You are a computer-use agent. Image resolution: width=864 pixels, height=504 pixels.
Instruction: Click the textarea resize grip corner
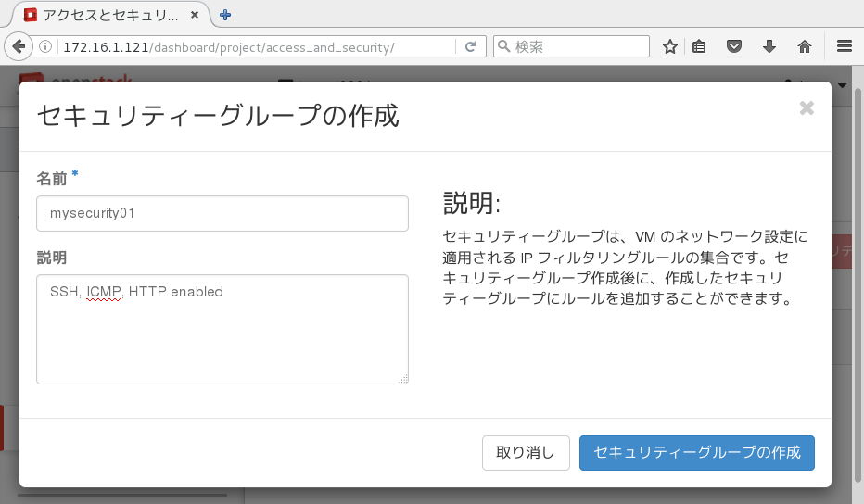(403, 379)
